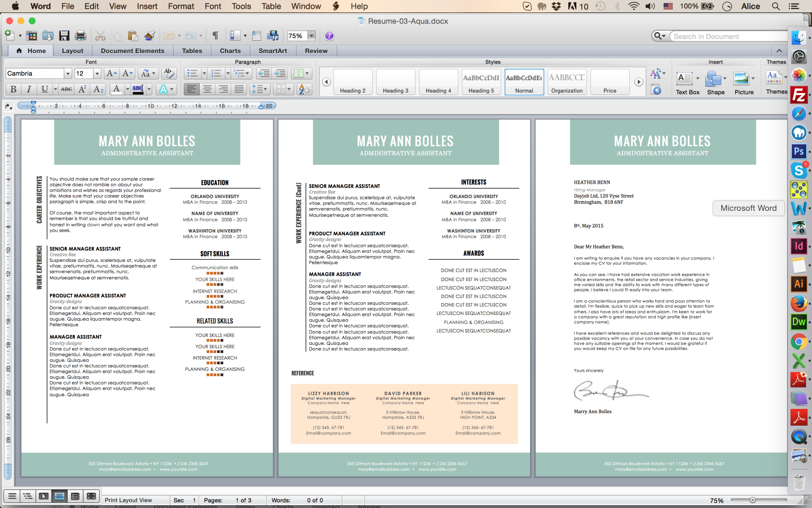Viewport: 812px width, 508px height.
Task: Print the document with printer icon
Action: [80, 36]
